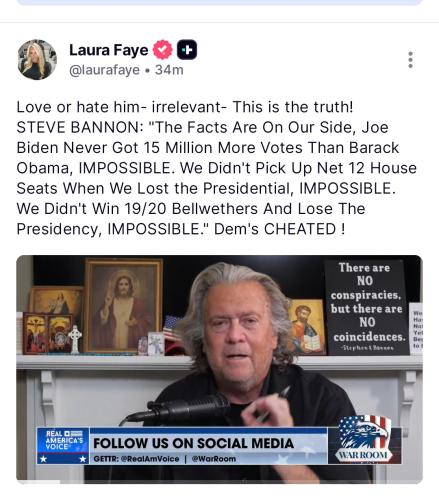Click the light blue bar above post
Screen dimensions: 439x500
tap(219, 2)
